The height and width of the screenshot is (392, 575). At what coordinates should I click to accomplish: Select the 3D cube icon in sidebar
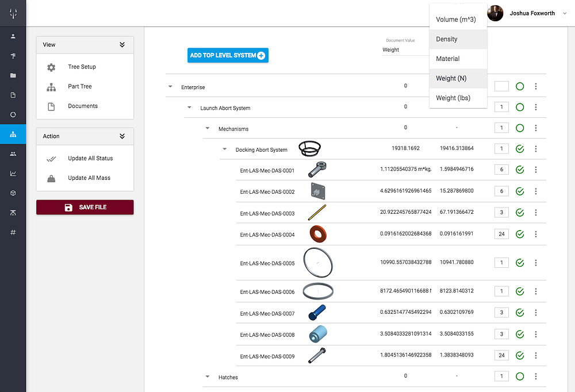tap(13, 193)
